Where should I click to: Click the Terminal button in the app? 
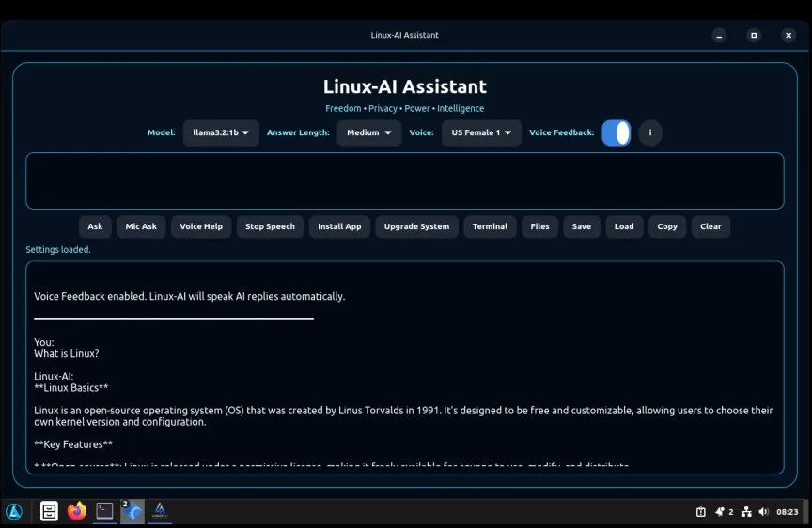coord(490,226)
